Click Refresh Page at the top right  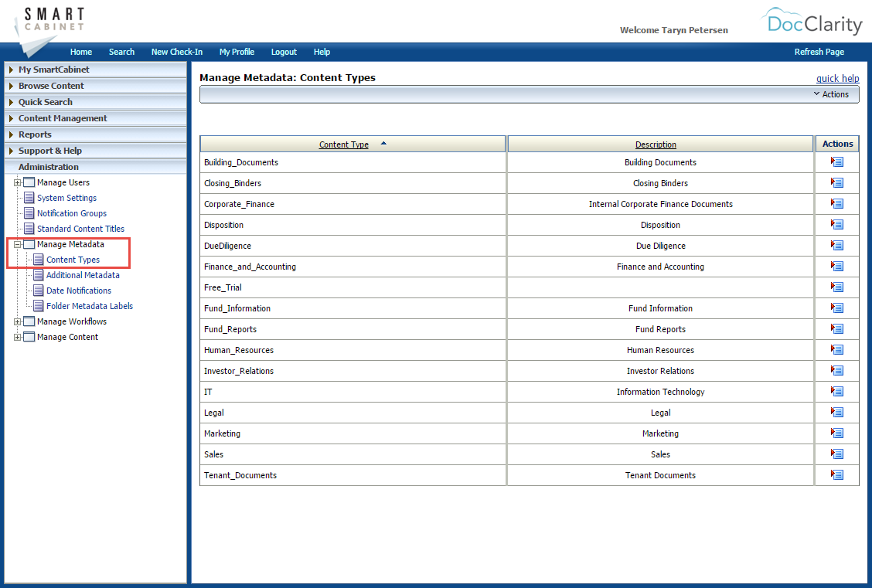(x=819, y=52)
